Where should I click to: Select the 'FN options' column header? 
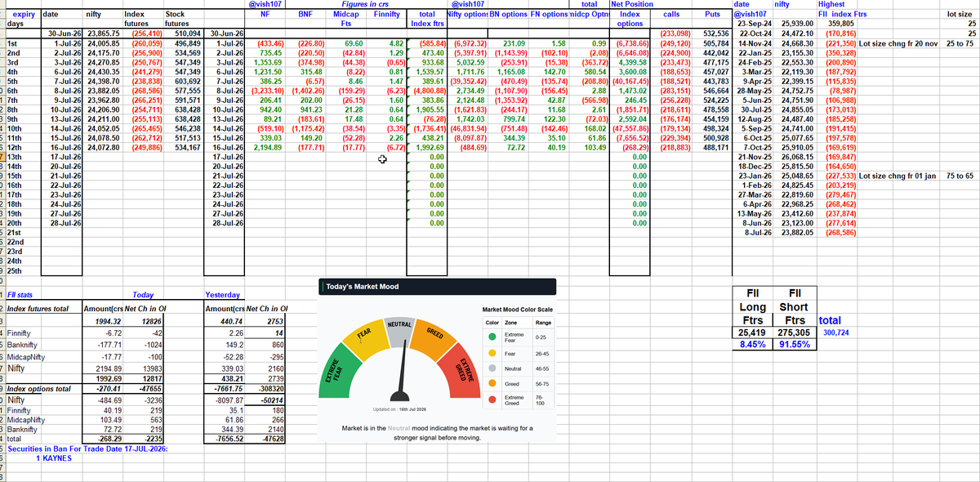click(x=549, y=14)
